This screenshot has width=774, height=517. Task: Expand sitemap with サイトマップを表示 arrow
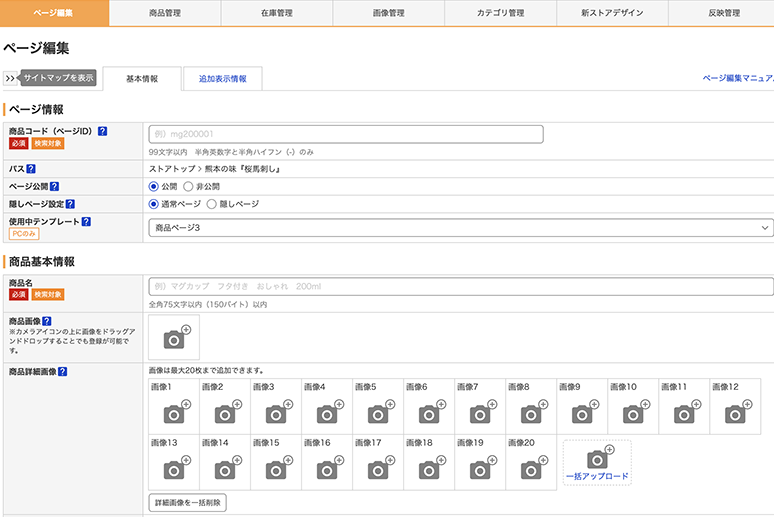point(11,78)
